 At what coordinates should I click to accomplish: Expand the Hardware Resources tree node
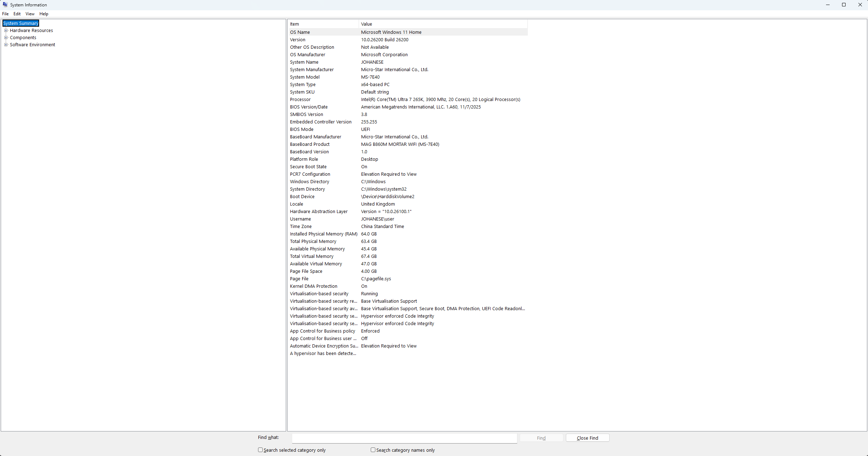pyautogui.click(x=6, y=31)
